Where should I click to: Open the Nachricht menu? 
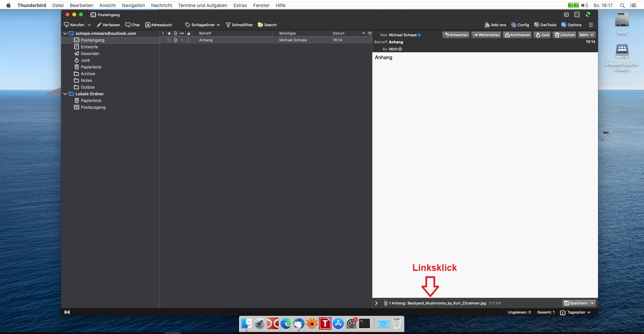coord(162,5)
